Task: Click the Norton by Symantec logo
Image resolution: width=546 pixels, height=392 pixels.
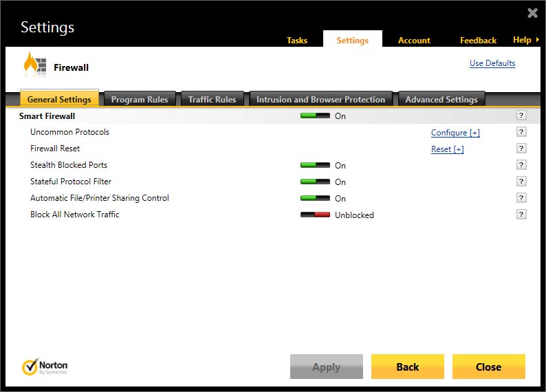Action: point(45,367)
